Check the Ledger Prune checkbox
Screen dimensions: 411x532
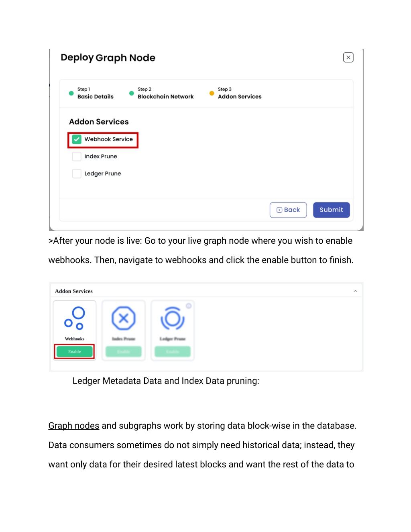(77, 173)
